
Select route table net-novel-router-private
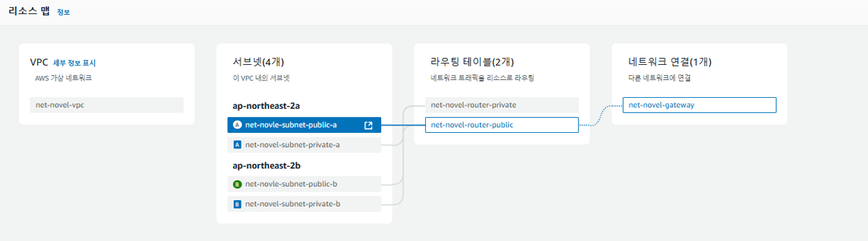click(x=502, y=105)
